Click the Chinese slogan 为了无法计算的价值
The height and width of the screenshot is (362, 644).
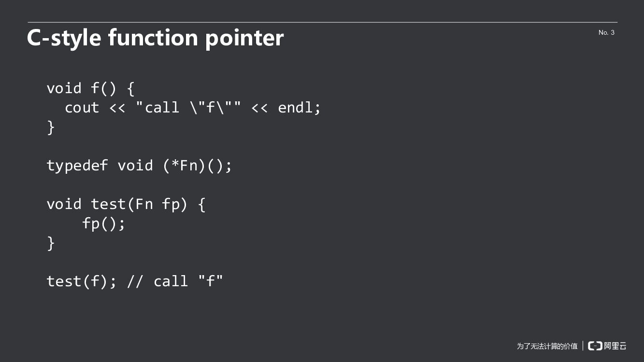click(x=547, y=346)
